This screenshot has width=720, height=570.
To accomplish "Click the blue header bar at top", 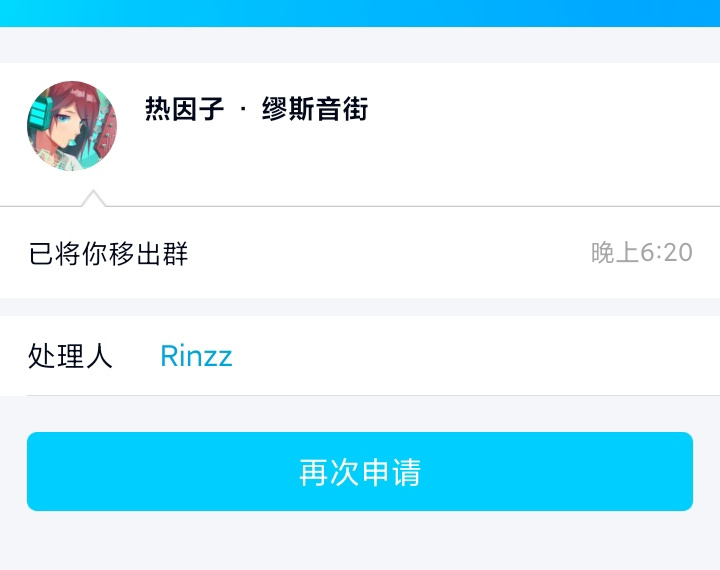I will 360,13.
